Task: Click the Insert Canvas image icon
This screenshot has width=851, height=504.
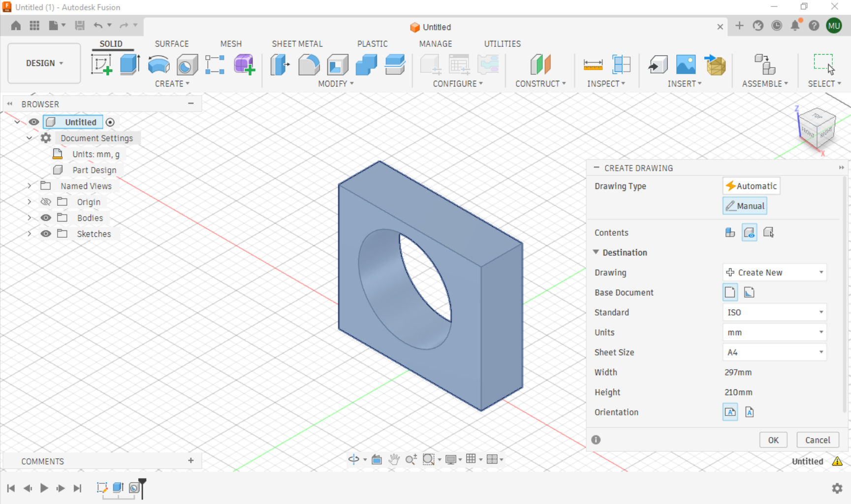Action: 686,64
